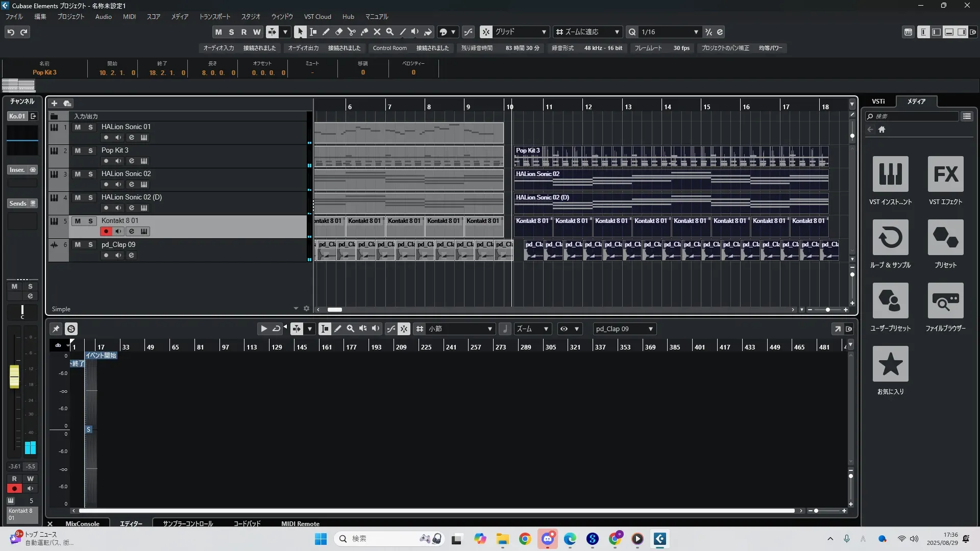Image resolution: width=980 pixels, height=551 pixels.
Task: Open the Transport menu
Action: [214, 16]
